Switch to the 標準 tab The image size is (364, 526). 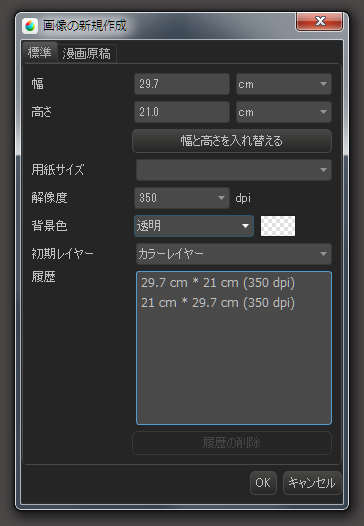[x=40, y=53]
